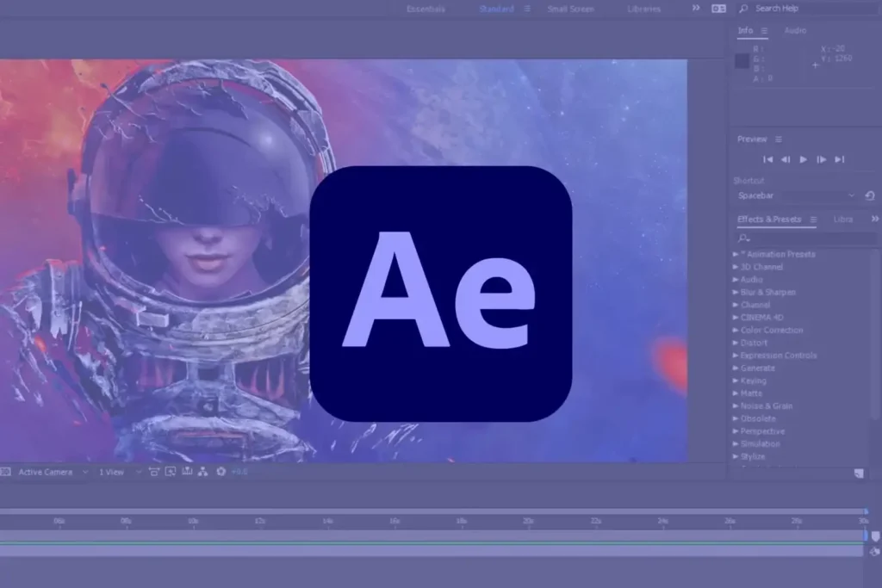
Task: Expand the Keying effects category
Action: click(736, 381)
